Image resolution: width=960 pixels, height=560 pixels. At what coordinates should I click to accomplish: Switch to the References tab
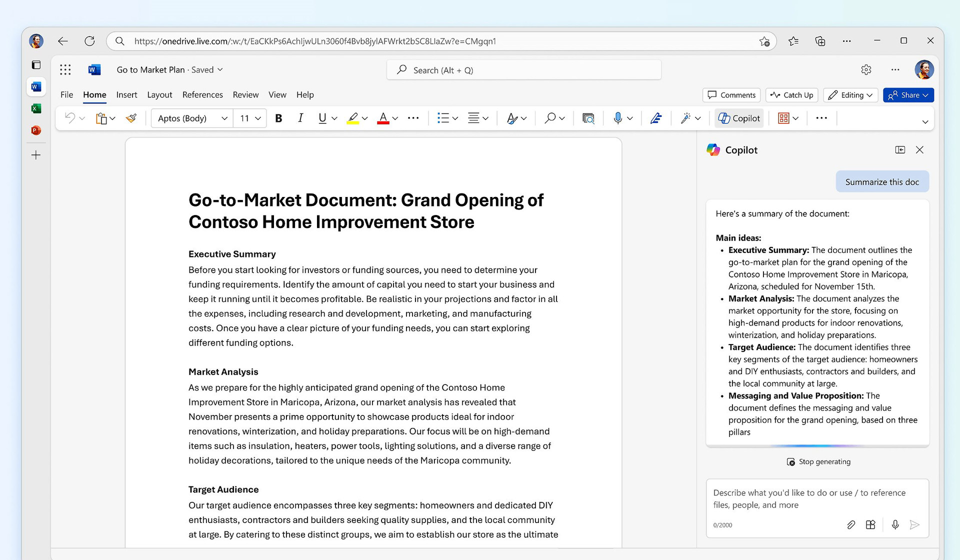pos(202,94)
